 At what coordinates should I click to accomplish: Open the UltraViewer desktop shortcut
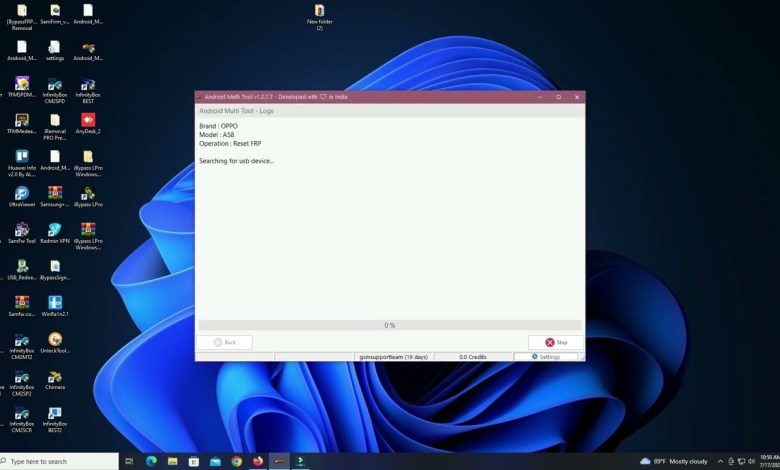[x=22, y=194]
